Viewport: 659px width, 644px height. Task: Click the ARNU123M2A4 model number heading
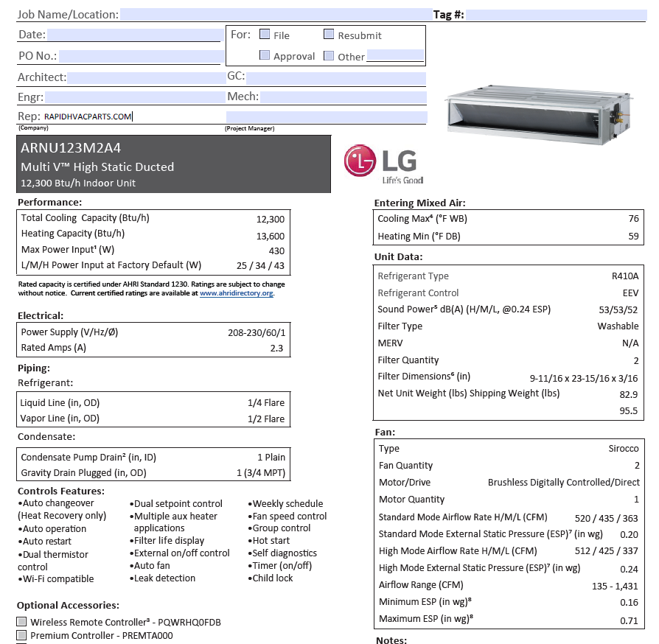71,148
